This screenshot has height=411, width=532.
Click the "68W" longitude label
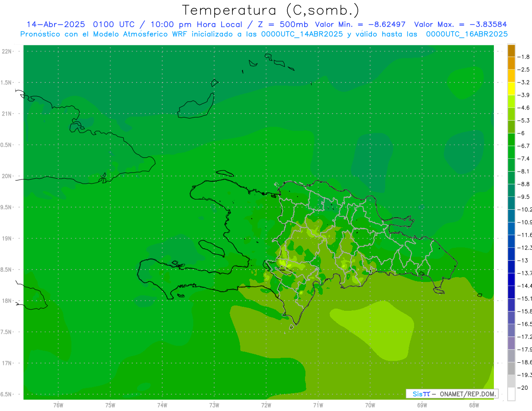point(474,405)
